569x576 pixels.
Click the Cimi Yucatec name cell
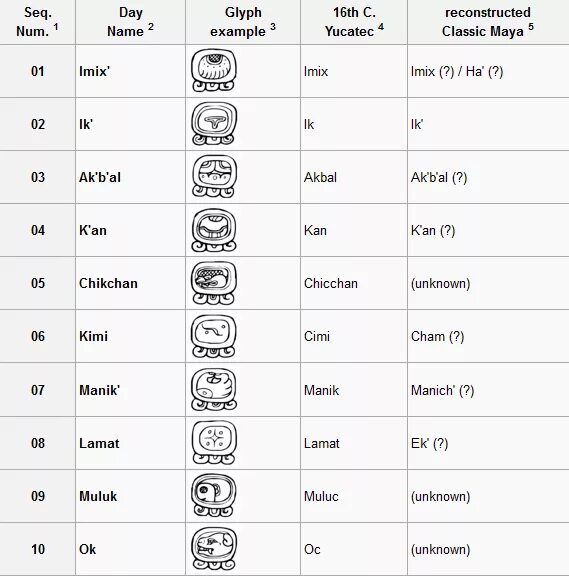(354, 336)
